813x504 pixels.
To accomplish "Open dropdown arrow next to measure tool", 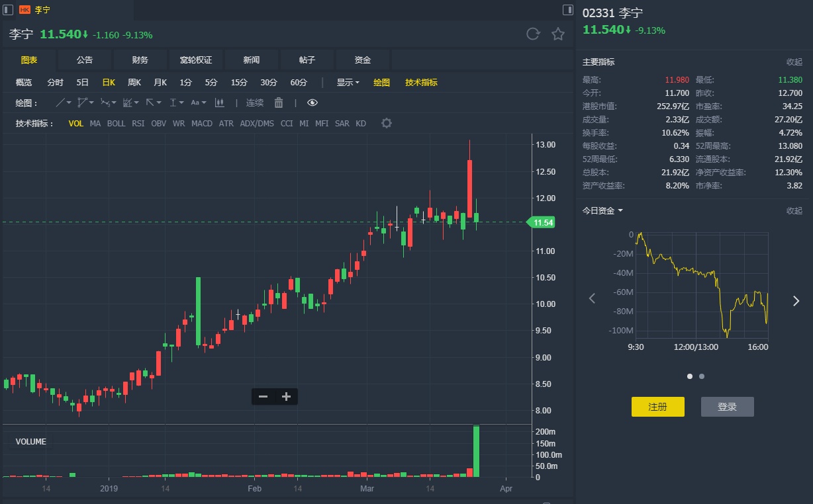I will (x=181, y=103).
